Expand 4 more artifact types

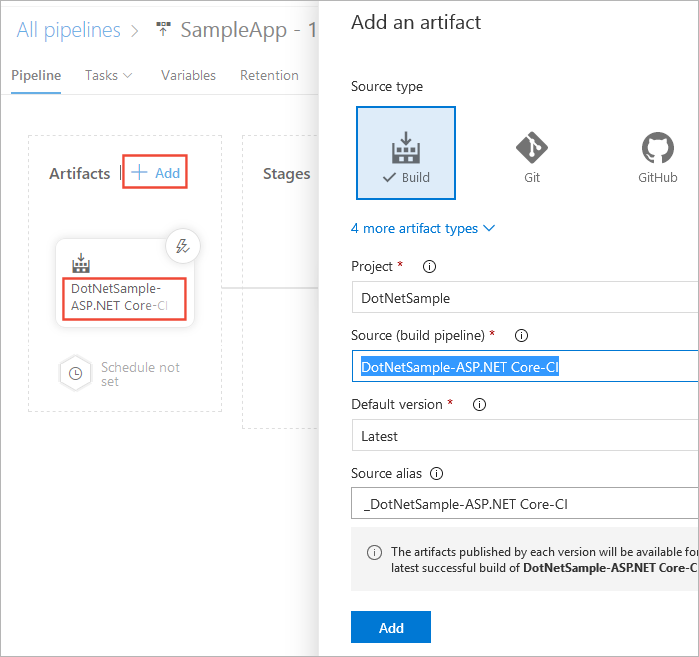coord(423,228)
